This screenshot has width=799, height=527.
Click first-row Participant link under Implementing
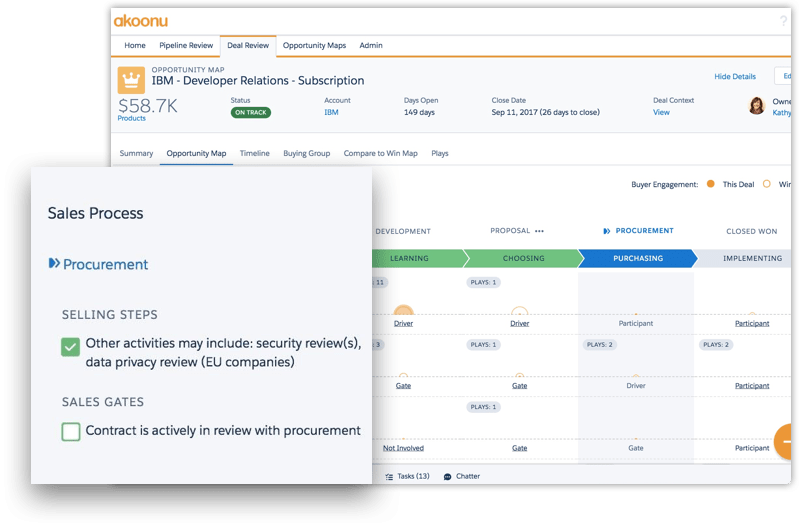coord(752,324)
